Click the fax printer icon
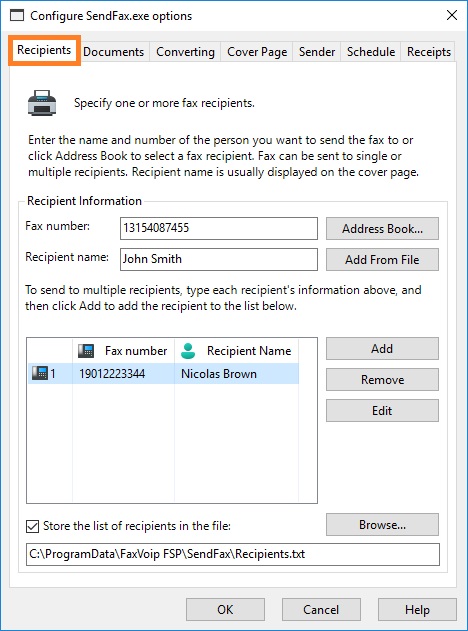Viewport: 468px width, 631px height. click(x=42, y=103)
